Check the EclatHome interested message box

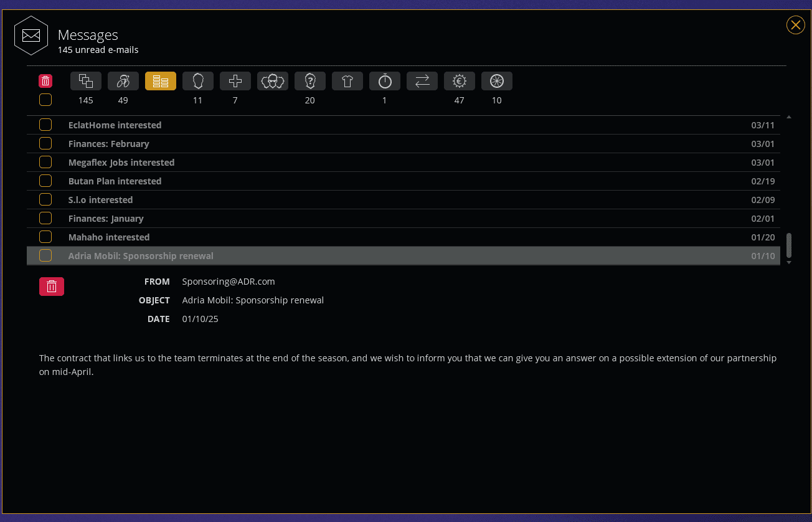point(45,125)
